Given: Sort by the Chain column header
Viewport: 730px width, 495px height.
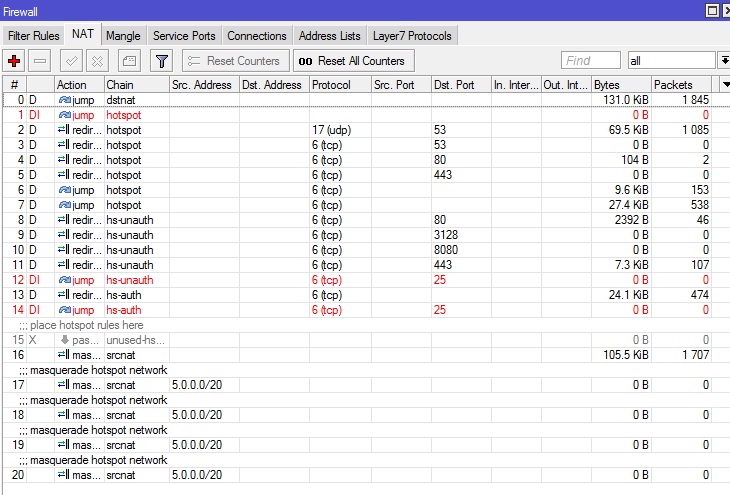Looking at the screenshot, I should point(137,85).
